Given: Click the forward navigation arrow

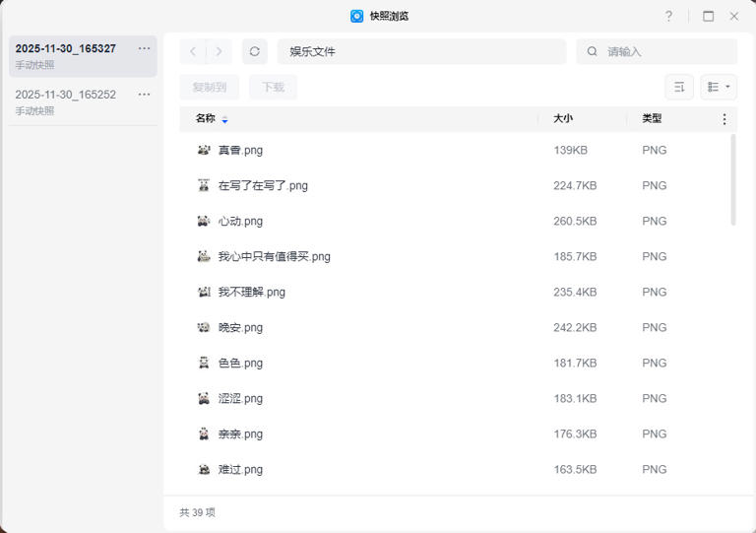Looking at the screenshot, I should point(219,51).
